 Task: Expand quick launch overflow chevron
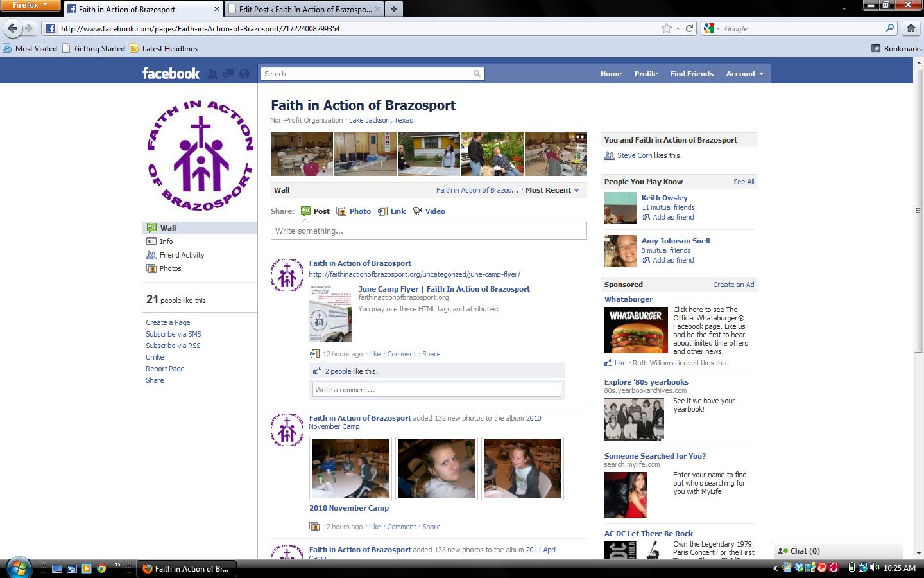(117, 566)
